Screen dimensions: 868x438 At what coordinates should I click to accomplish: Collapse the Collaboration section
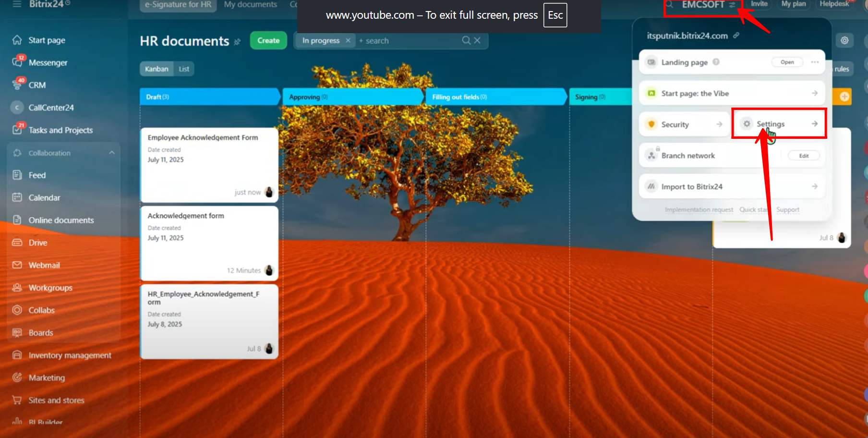point(112,153)
